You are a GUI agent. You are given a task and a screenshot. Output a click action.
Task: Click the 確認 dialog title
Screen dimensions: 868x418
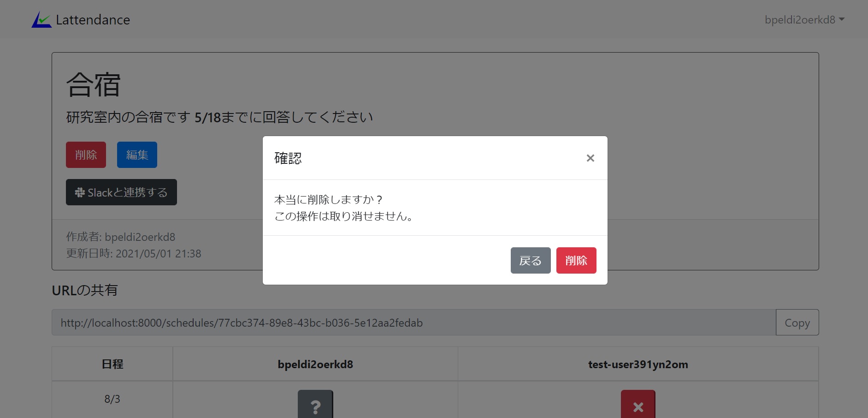288,158
